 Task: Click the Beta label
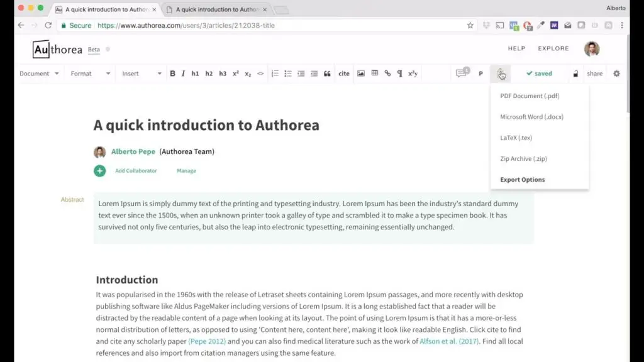click(x=94, y=49)
